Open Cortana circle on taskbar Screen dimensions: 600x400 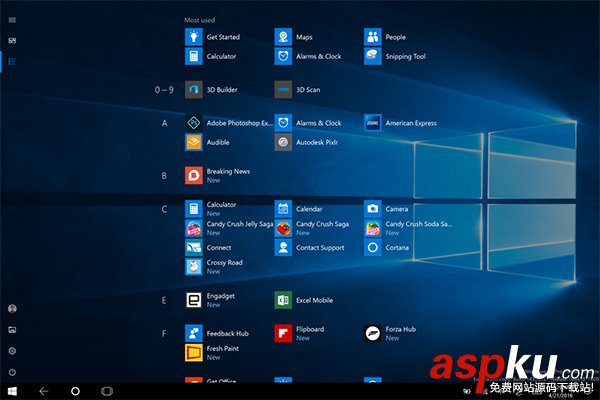(x=75, y=391)
